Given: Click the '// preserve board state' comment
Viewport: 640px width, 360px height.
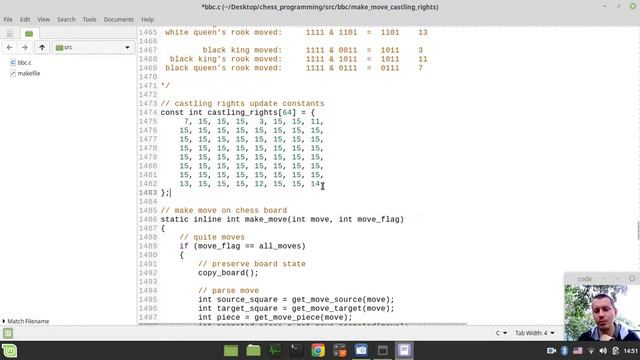Looking at the screenshot, I should pos(252,264).
